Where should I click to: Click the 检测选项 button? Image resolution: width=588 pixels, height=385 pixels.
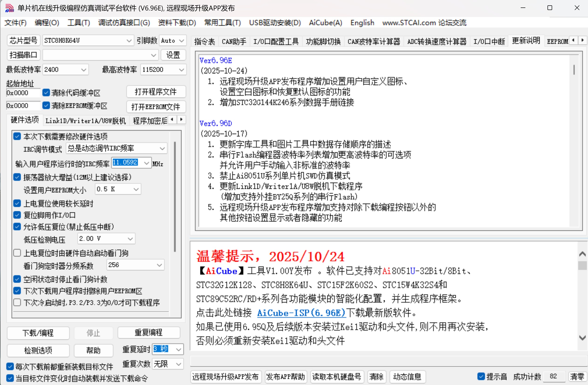38,350
